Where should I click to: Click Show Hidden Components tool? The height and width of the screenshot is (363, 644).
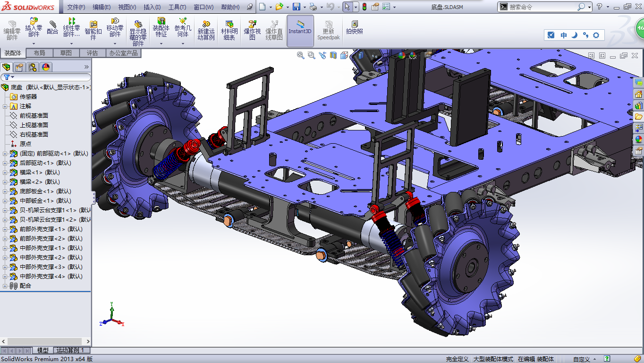(x=138, y=33)
